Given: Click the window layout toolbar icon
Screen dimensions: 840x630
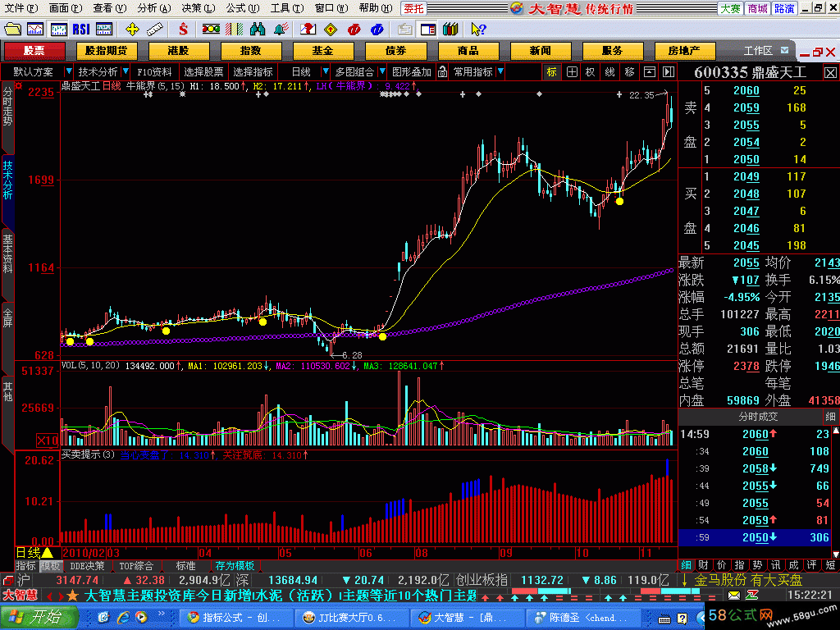Looking at the screenshot, I should tap(427, 29).
